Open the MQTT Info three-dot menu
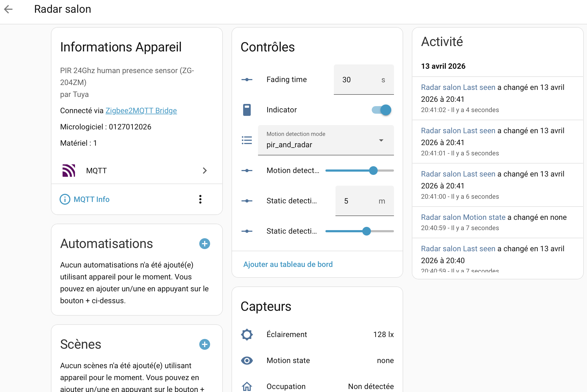Viewport: 587px width, 392px height. (x=200, y=199)
